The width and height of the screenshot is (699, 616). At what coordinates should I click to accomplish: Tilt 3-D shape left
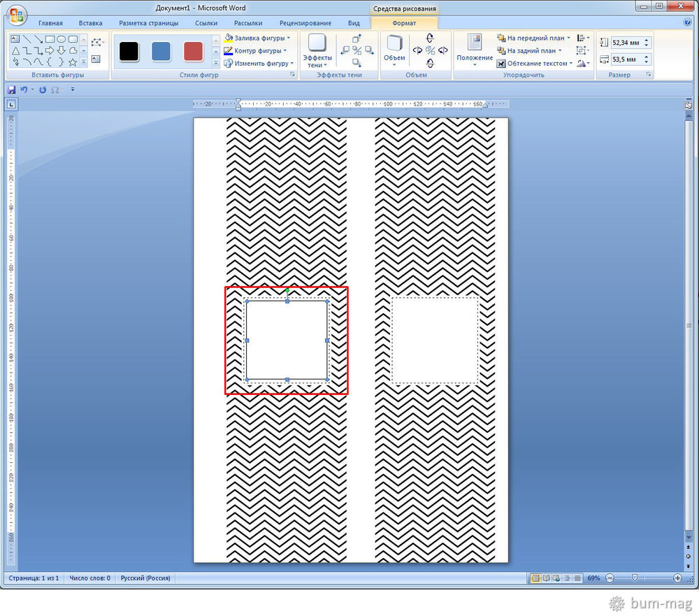pos(417,50)
